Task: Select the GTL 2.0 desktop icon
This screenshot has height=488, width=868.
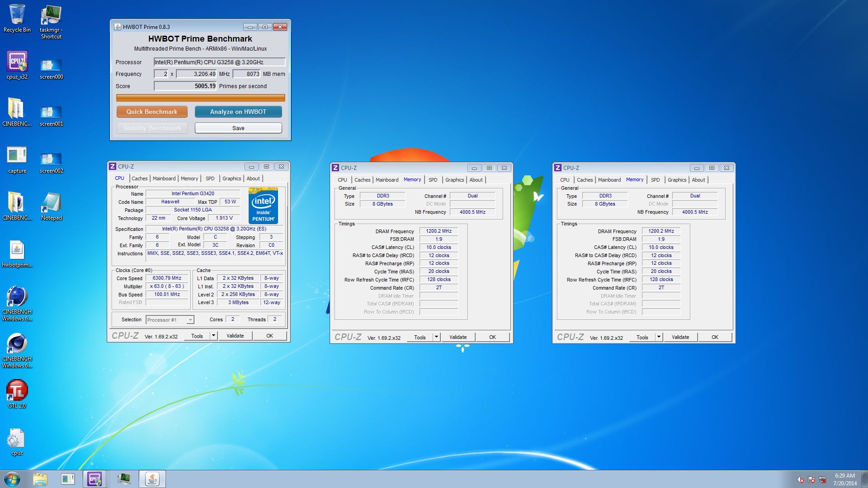Action: click(x=17, y=394)
